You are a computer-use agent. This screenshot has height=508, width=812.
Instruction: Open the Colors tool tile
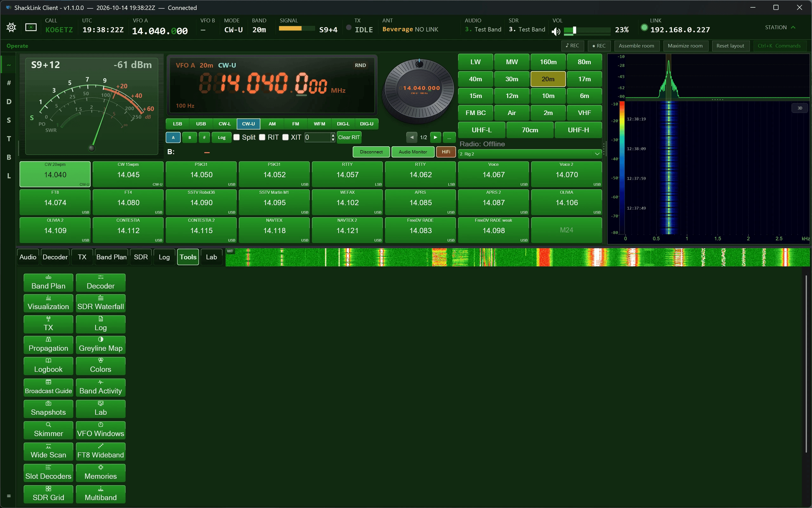[x=101, y=366]
